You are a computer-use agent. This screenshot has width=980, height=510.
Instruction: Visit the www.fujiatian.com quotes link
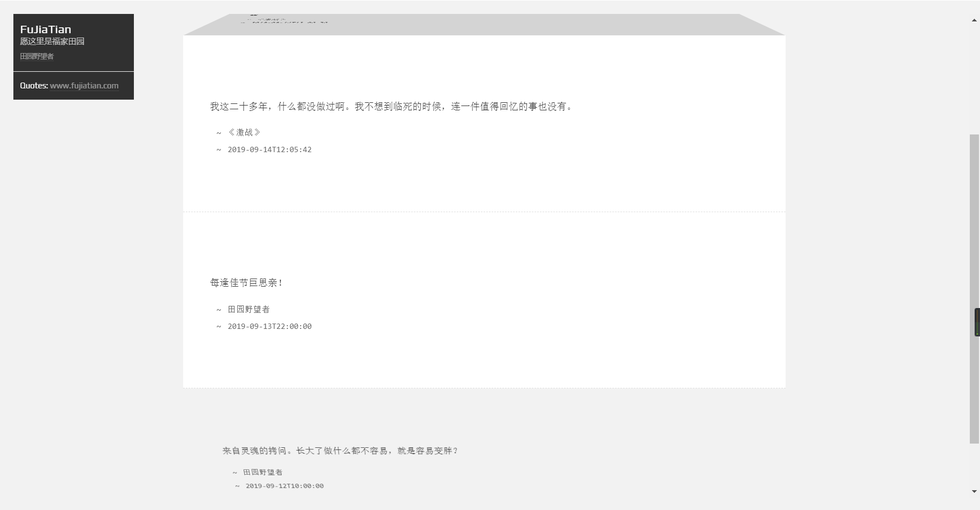pyautogui.click(x=84, y=85)
